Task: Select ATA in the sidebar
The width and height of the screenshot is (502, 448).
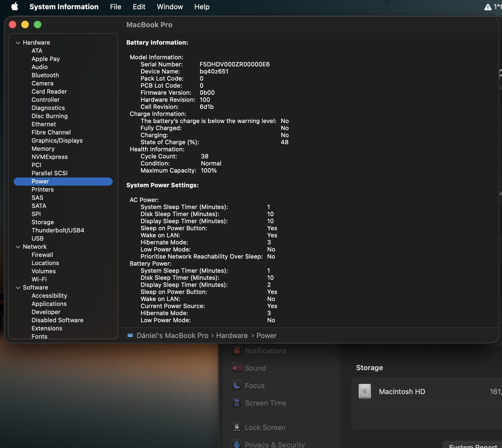Action: point(37,51)
